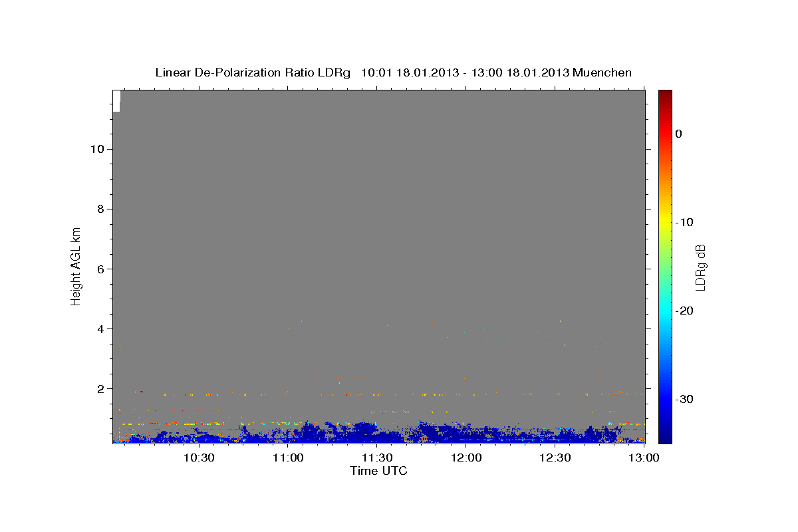
Task: Click the height tick label 10
Action: click(x=98, y=149)
